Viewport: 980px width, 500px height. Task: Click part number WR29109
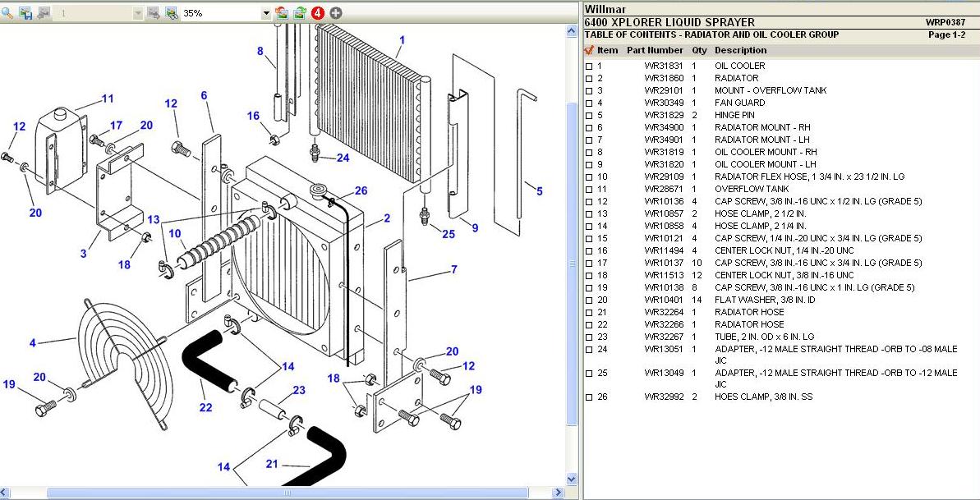[664, 177]
